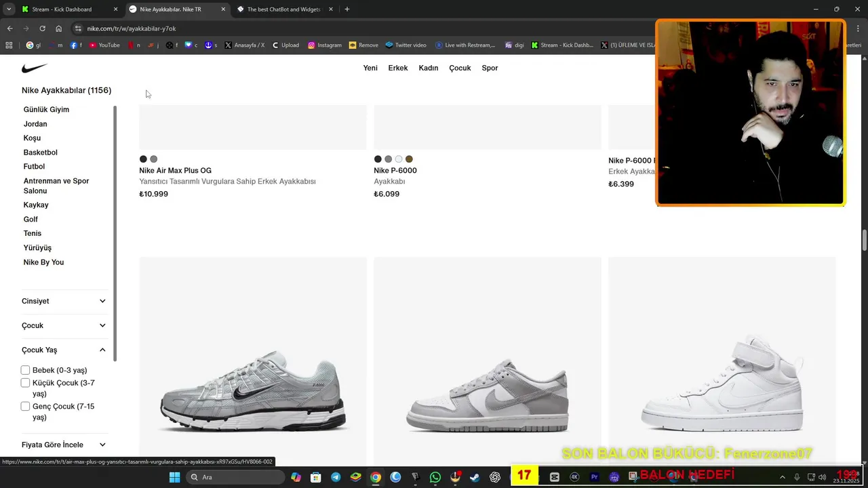The height and width of the screenshot is (488, 868).
Task: Filter by Kaykay category
Action: coord(36,205)
